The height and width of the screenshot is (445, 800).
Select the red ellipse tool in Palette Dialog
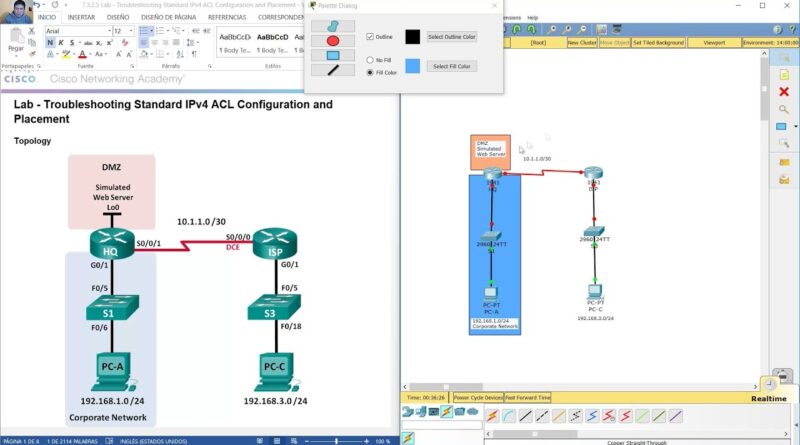point(333,41)
